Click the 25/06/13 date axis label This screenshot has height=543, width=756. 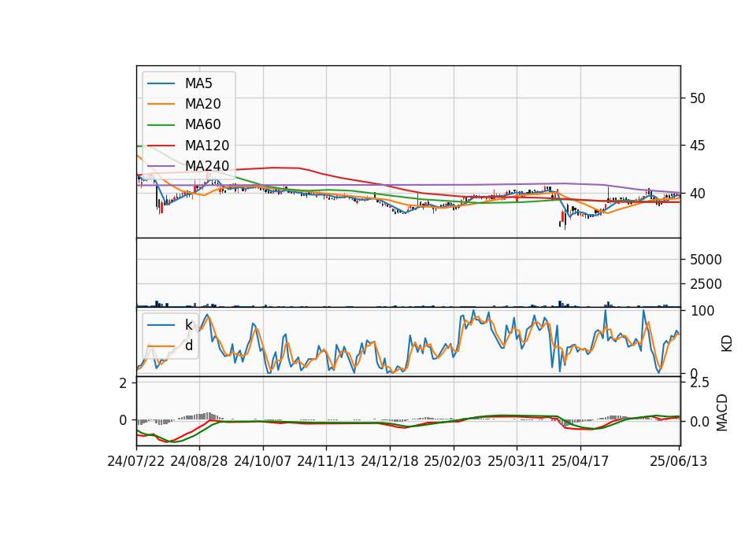(678, 461)
